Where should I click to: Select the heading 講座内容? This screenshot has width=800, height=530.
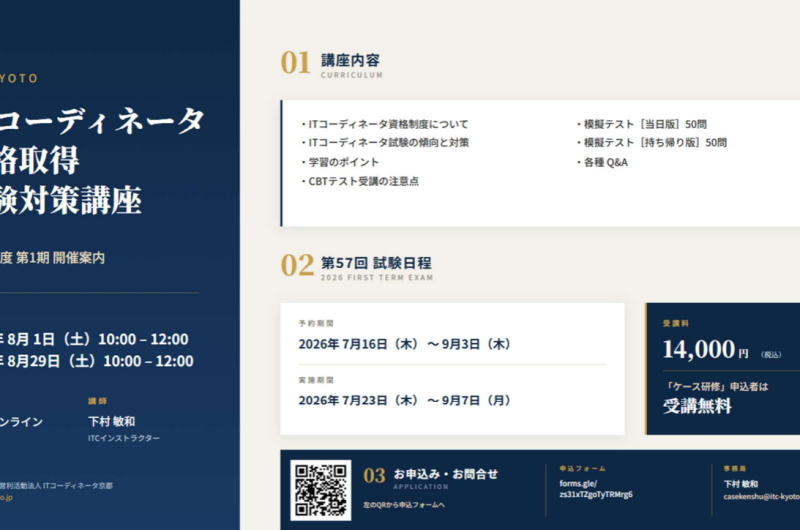(350, 60)
